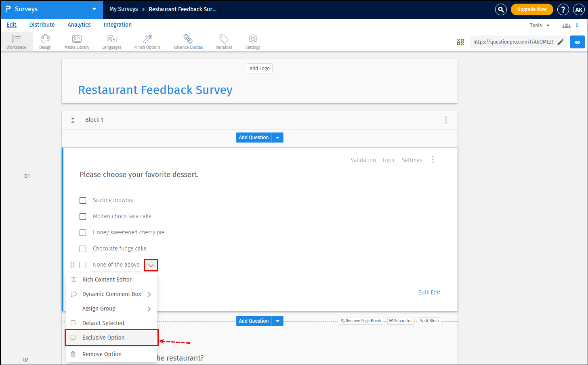This screenshot has height=365, width=588.
Task: Open the Design tool in the toolbar
Action: [x=45, y=42]
